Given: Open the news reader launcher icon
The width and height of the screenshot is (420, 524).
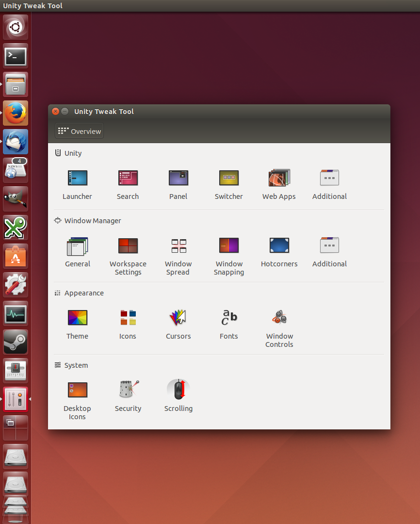Looking at the screenshot, I should [16, 170].
